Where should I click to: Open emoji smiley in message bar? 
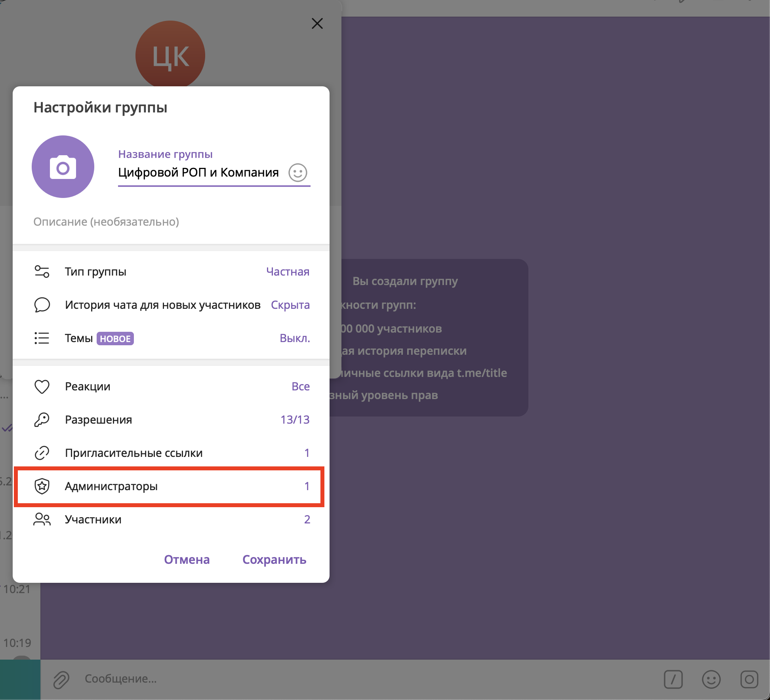point(711,680)
